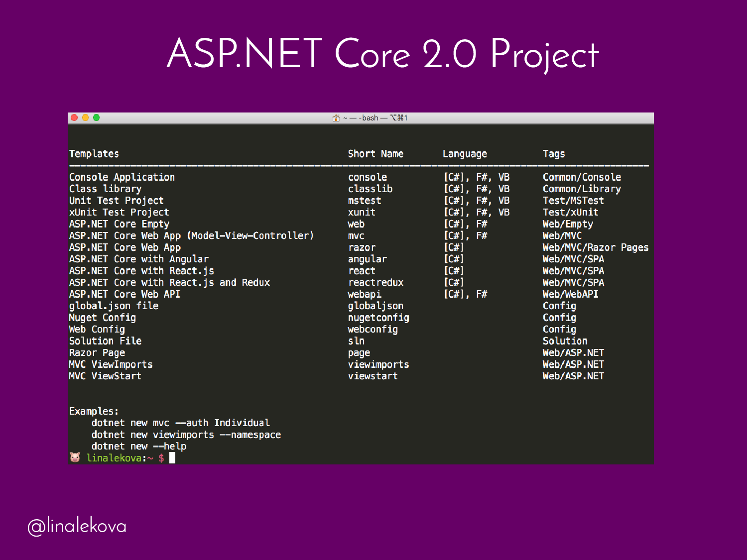Select the 'Class library' template text
This screenshot has height=560, width=747.
click(x=105, y=189)
